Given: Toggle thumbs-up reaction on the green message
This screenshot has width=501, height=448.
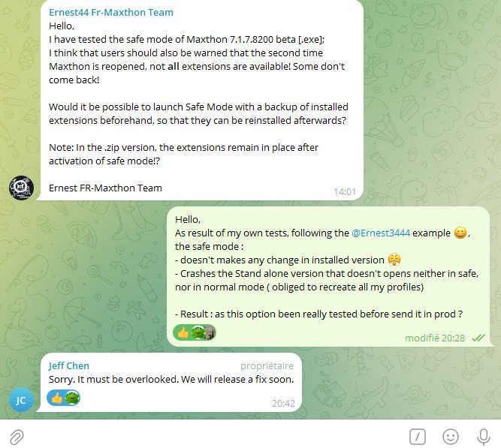Looking at the screenshot, I should pos(183,332).
